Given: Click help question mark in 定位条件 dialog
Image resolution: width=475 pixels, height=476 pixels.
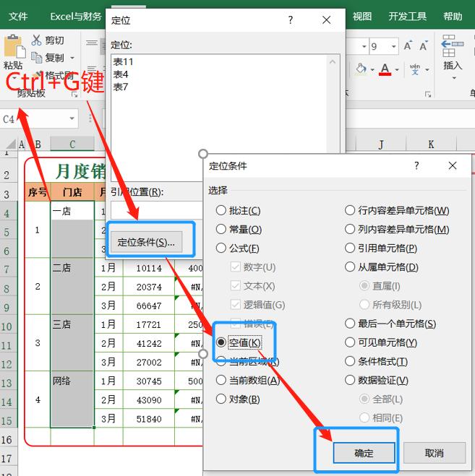Looking at the screenshot, I should pyautogui.click(x=416, y=165).
